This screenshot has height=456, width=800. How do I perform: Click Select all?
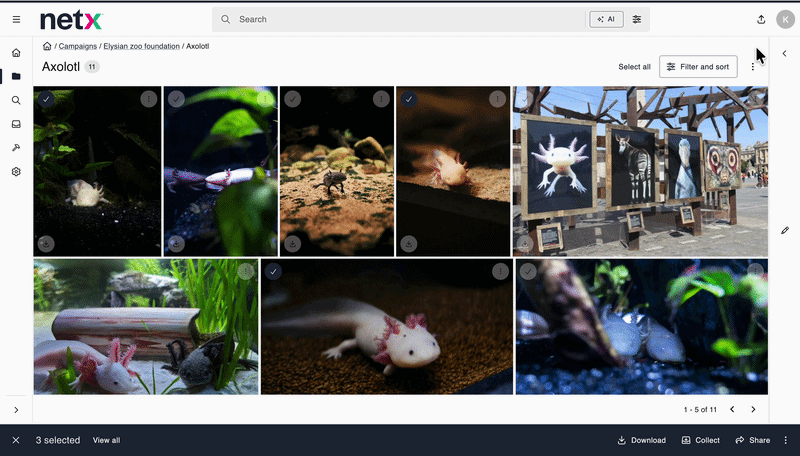tap(634, 67)
